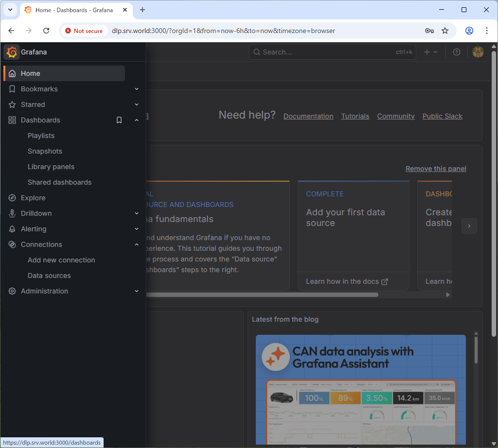Click the help question mark icon
Image resolution: width=498 pixels, height=448 pixels.
coord(456,52)
